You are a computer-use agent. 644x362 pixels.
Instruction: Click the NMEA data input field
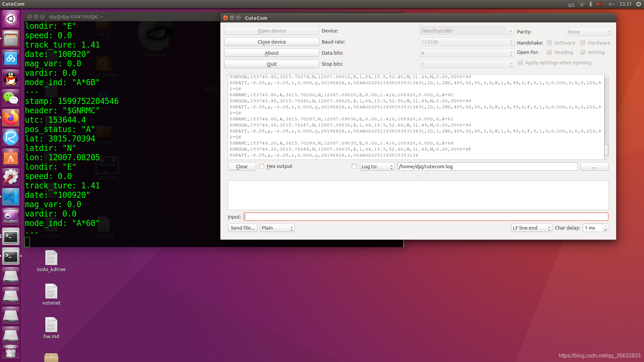(x=426, y=217)
